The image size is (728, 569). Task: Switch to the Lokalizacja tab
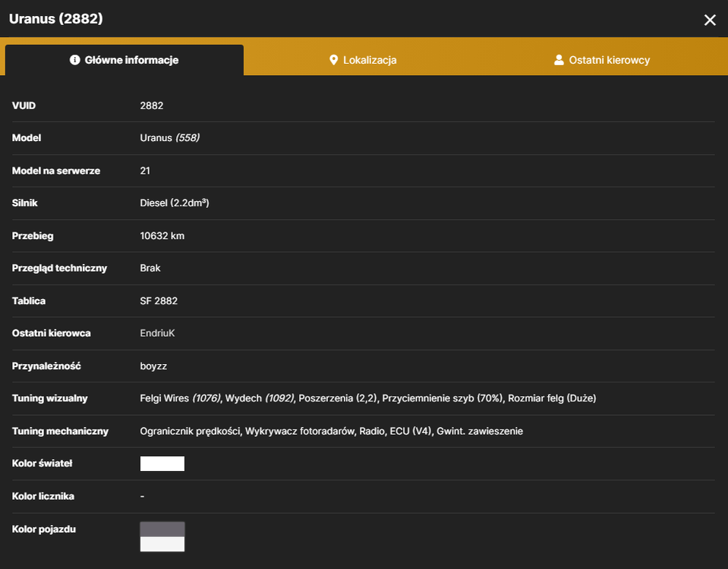(x=363, y=60)
